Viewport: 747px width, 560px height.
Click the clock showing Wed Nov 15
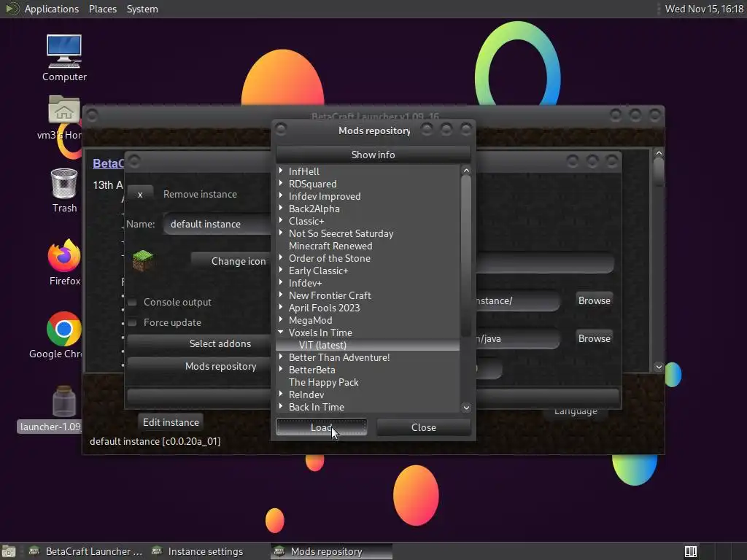click(704, 9)
